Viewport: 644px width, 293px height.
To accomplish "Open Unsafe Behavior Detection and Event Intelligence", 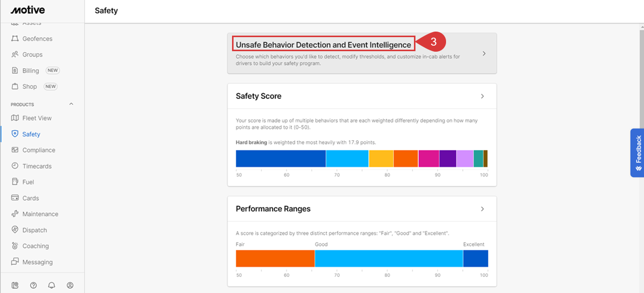I will (323, 45).
